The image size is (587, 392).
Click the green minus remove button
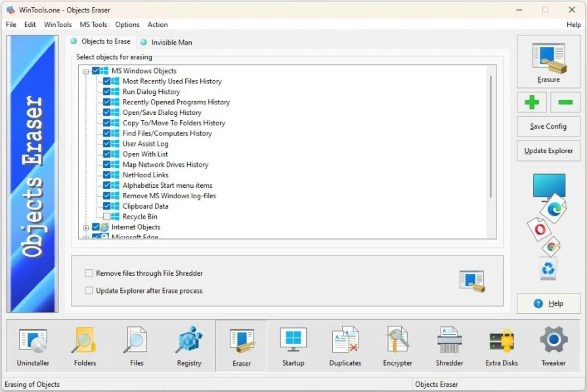coord(565,102)
